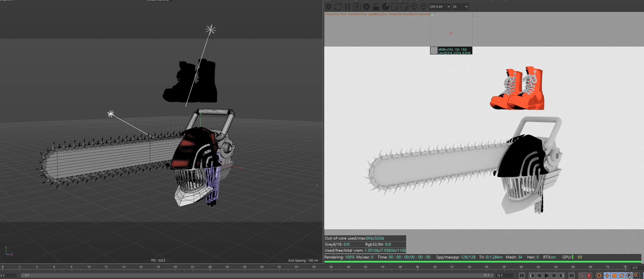Click the axis orientation gizmo in viewport

[9, 251]
